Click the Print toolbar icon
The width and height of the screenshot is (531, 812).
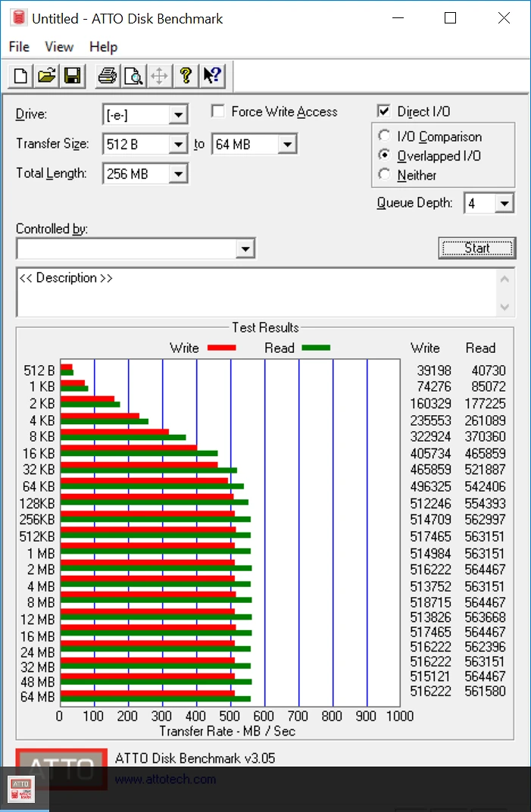[108, 76]
